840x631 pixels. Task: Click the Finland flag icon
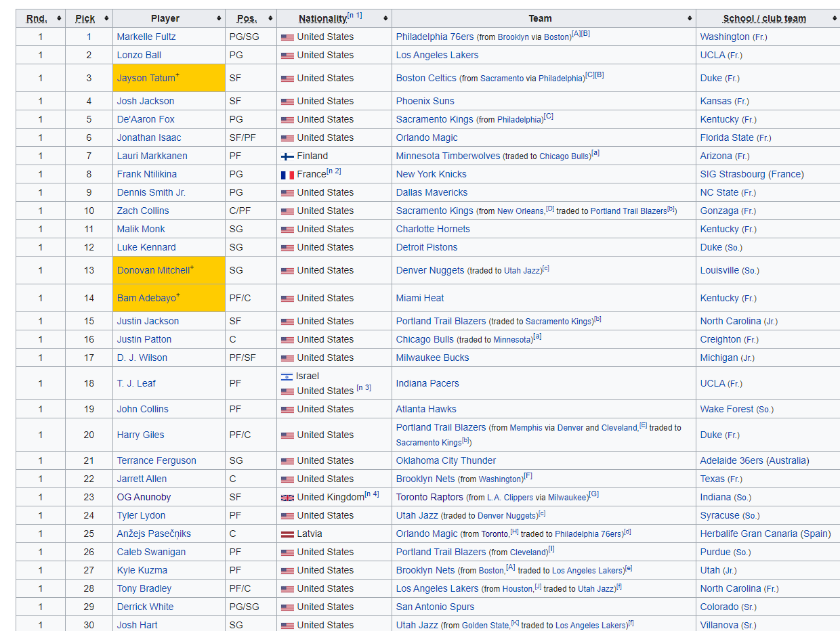[287, 156]
